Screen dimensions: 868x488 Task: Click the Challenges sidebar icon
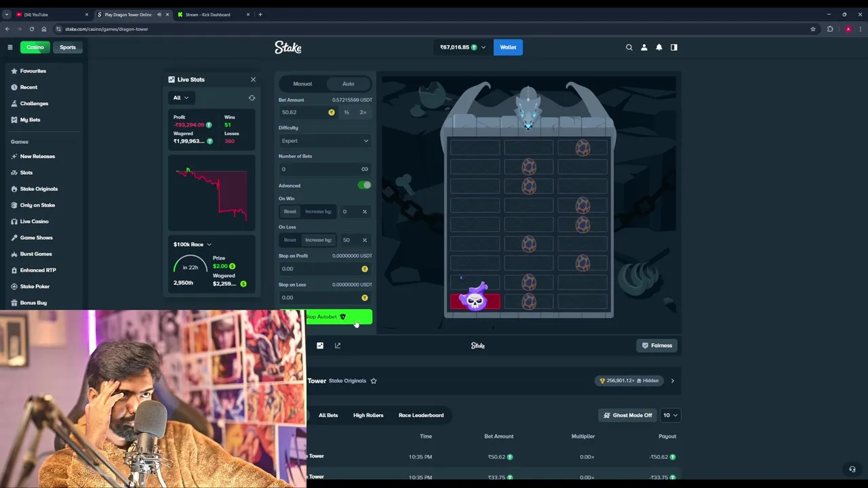coord(14,104)
